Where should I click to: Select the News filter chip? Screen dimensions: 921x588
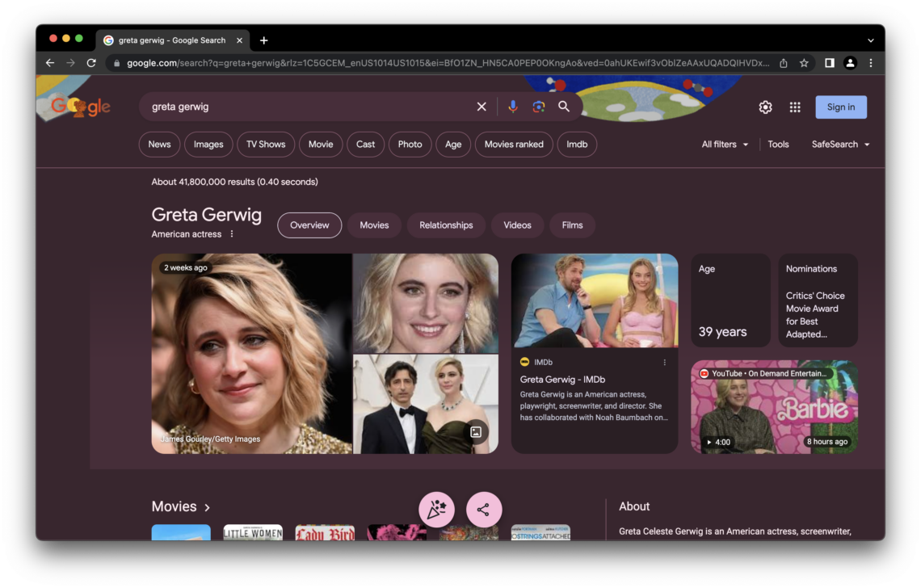coord(159,145)
